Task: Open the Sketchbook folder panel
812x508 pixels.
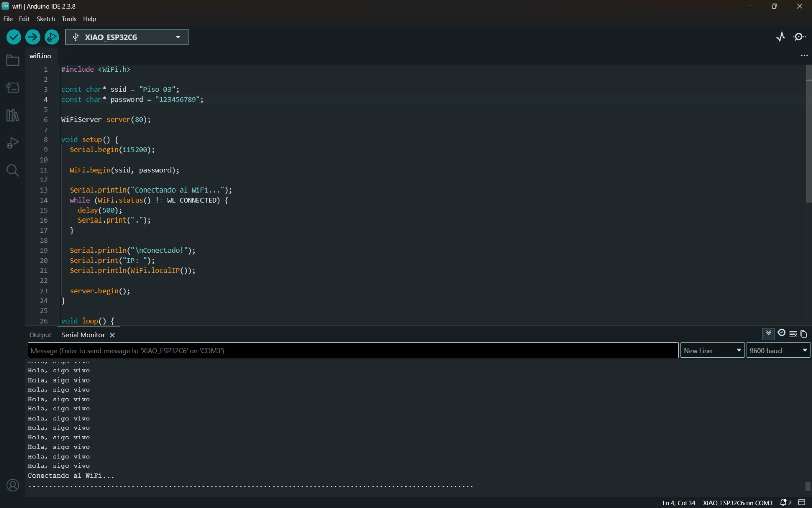Action: click(12, 61)
